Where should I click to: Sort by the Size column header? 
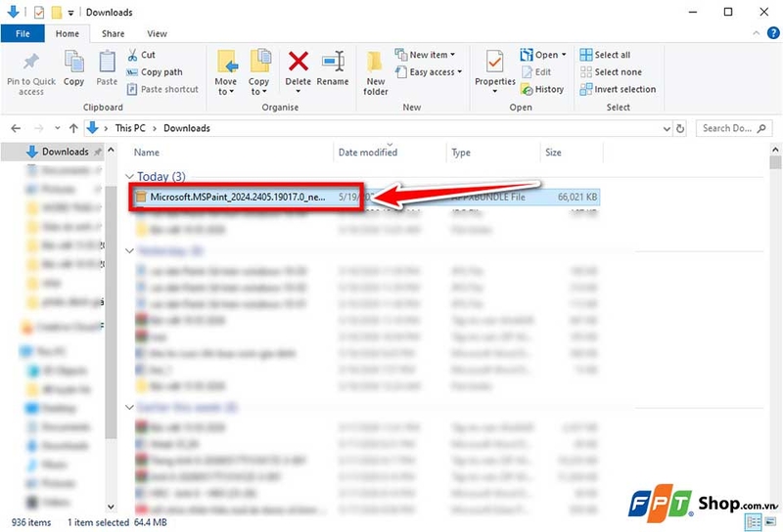(553, 153)
